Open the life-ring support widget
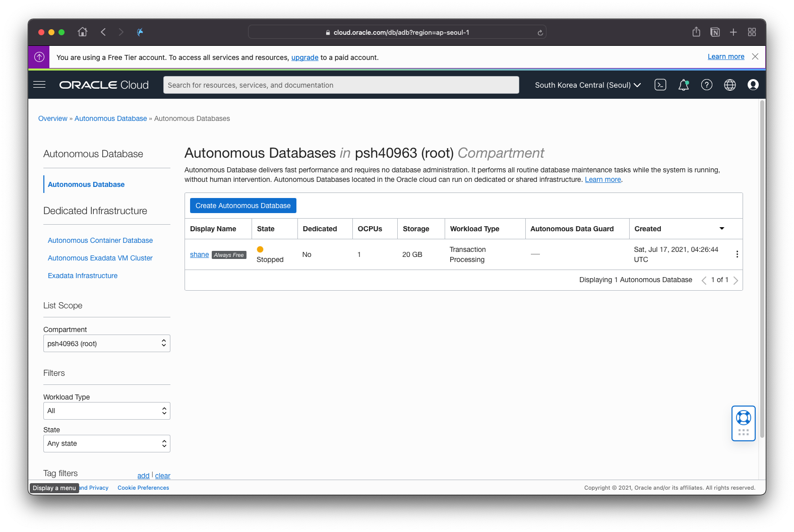The image size is (794, 532). [x=744, y=418]
